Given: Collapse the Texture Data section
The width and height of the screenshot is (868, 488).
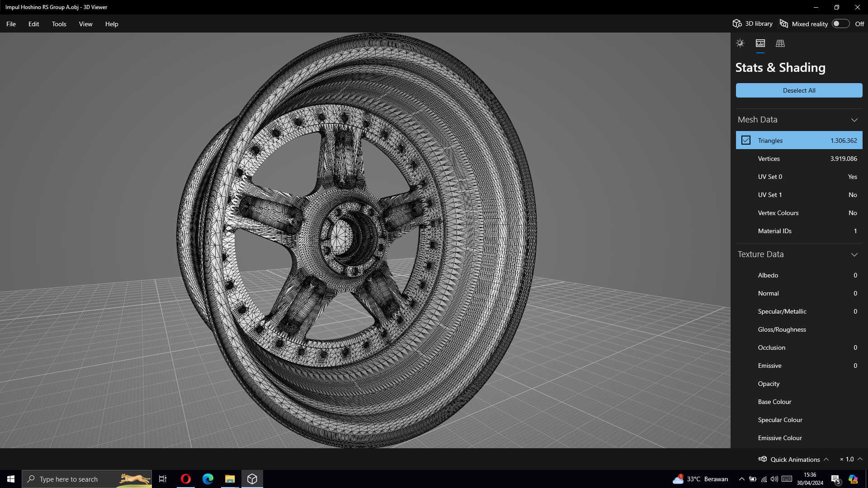Looking at the screenshot, I should [x=854, y=254].
